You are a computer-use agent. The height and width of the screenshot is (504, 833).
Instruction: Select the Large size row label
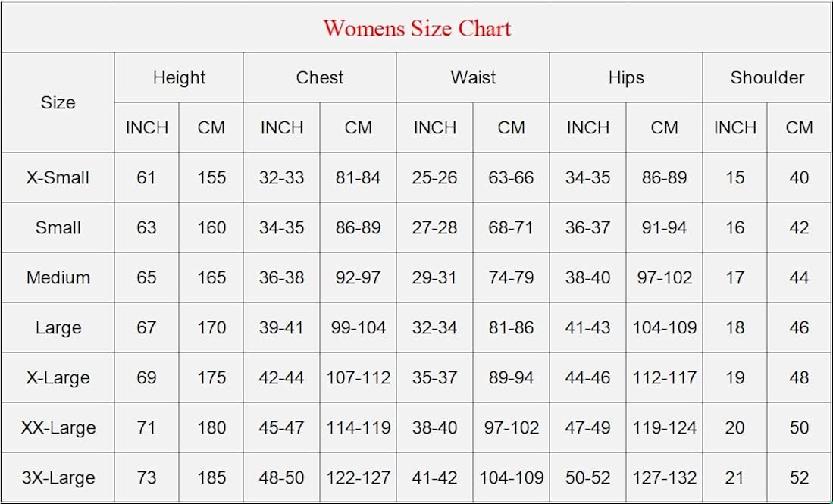(x=58, y=327)
